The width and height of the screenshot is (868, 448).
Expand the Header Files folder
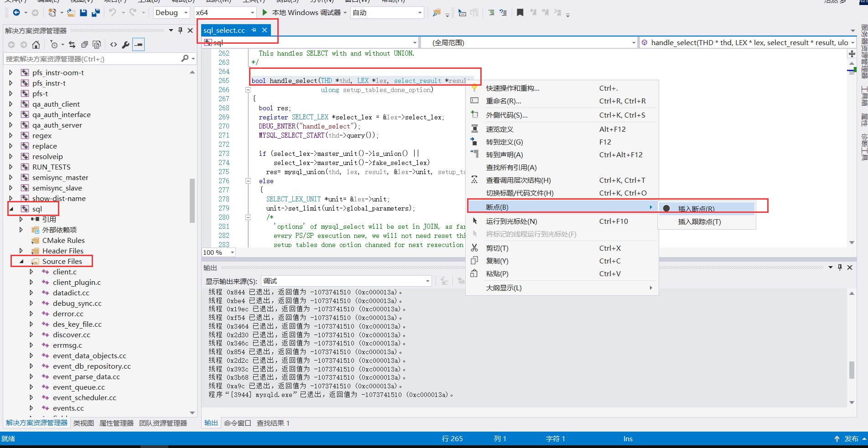21,251
